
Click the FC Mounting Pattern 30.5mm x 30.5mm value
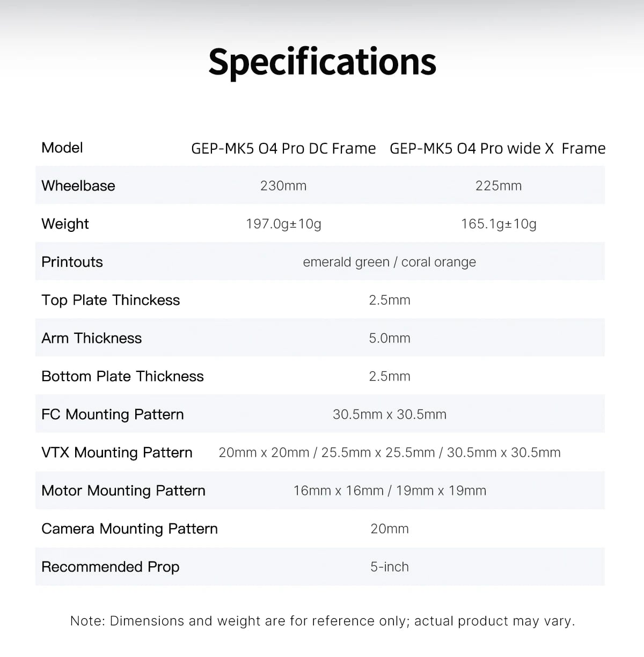pos(389,414)
